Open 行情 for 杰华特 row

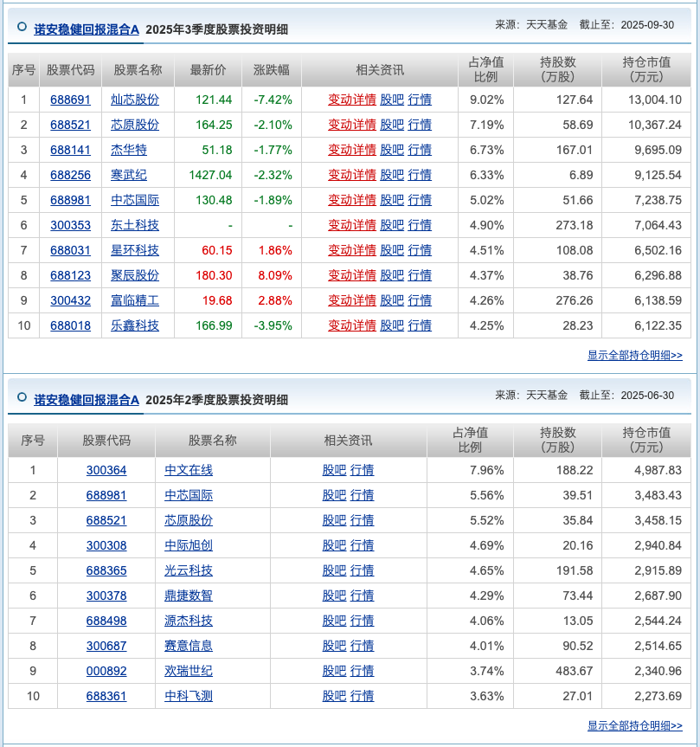(x=420, y=150)
